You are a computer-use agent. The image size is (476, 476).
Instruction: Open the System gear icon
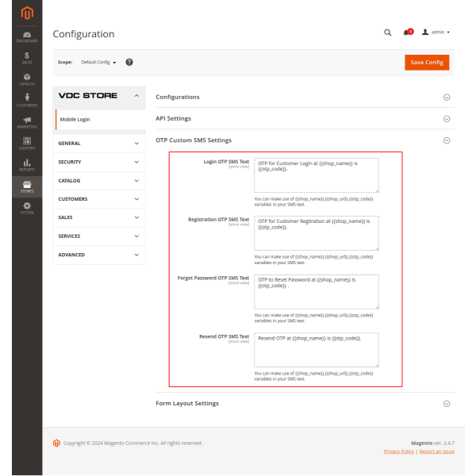click(27, 208)
